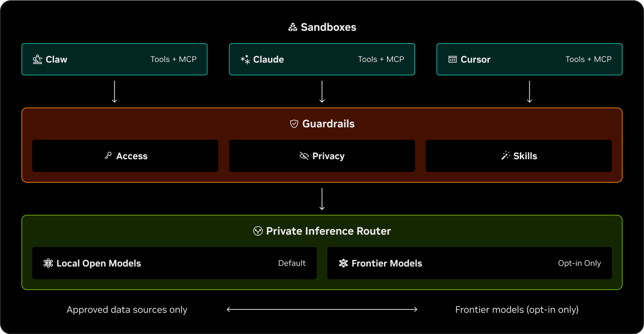Click the Local Open Models atom icon
644x334 pixels.
click(48, 263)
